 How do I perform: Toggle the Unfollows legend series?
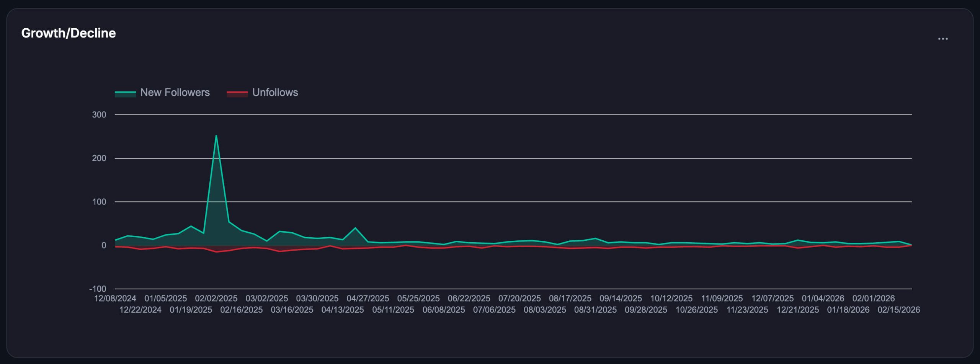click(275, 93)
